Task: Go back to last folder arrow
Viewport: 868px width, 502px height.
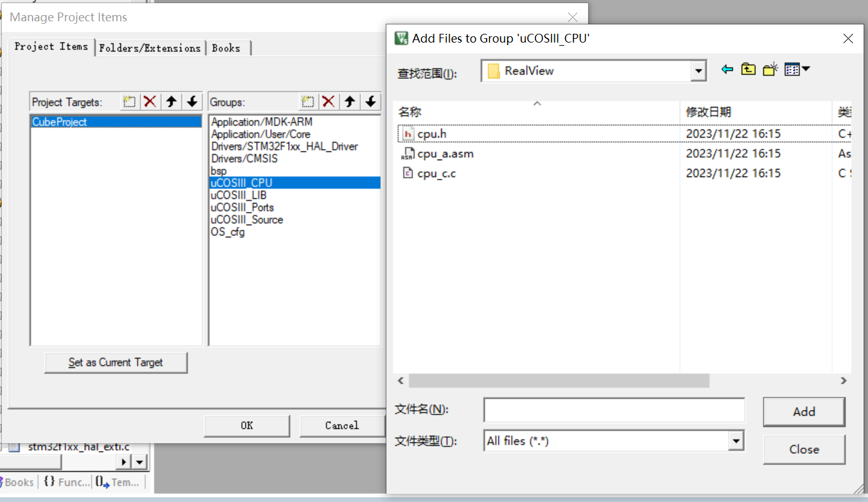Action: point(727,69)
